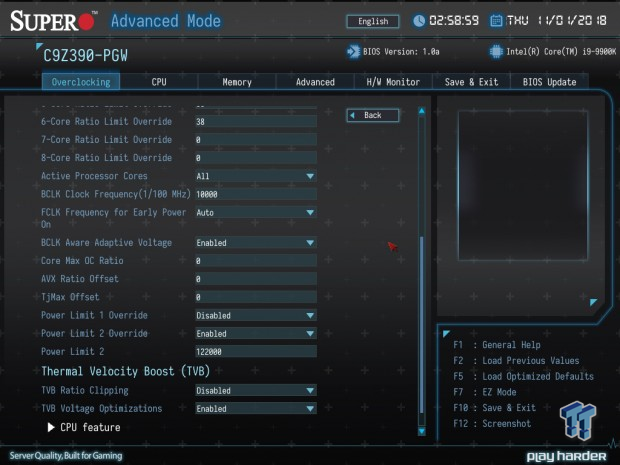Open the H/W Monitor tab

(393, 82)
